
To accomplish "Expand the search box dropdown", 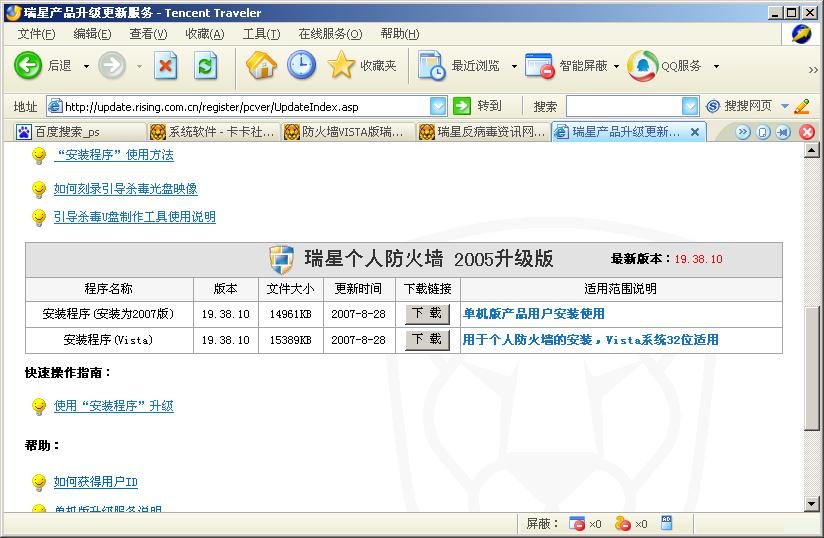I will 690,106.
